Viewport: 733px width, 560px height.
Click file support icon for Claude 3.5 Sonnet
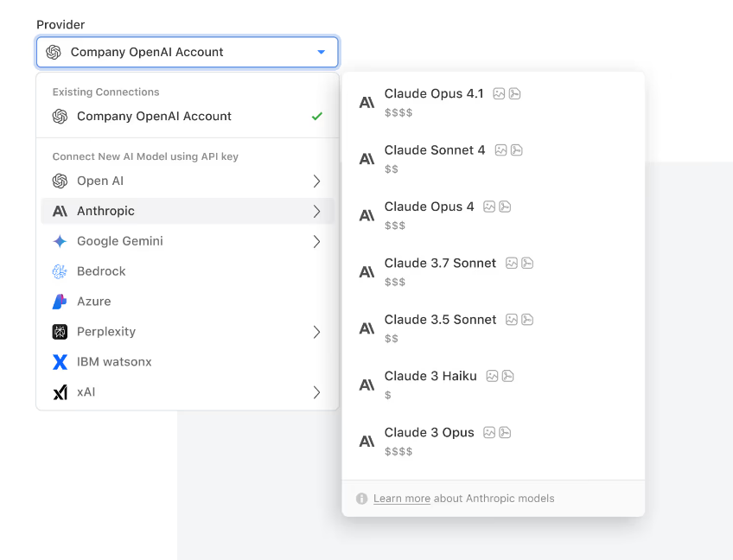click(x=527, y=320)
